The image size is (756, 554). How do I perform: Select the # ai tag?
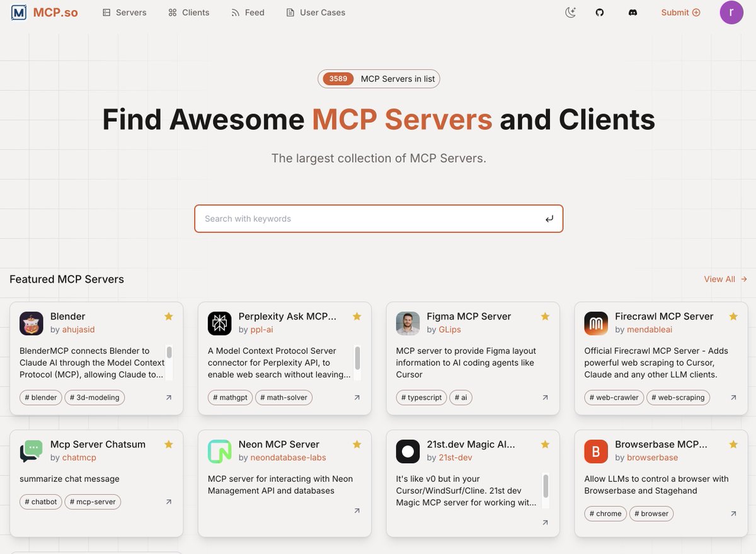pos(461,398)
